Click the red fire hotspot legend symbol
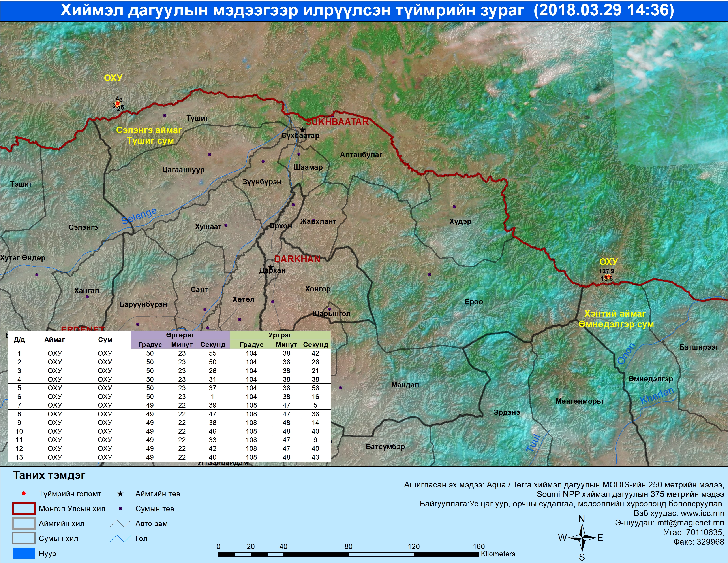Screen dimensions: 728x563 [23, 494]
